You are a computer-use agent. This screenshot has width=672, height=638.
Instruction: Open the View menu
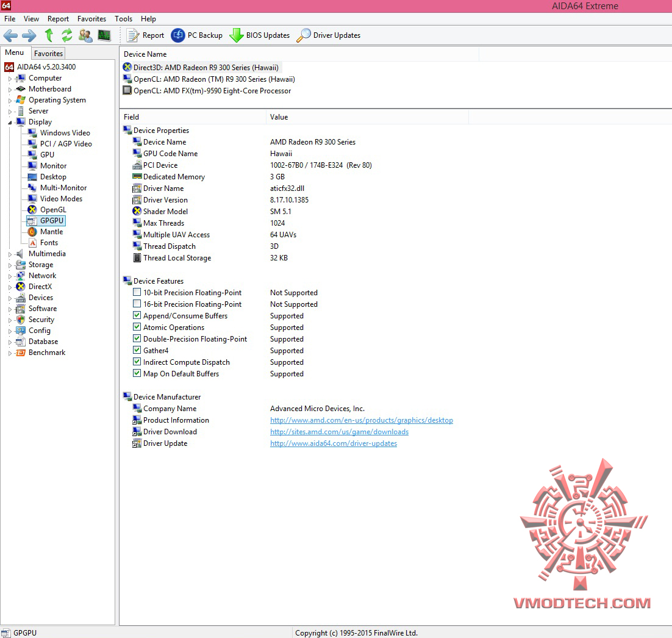[31, 19]
